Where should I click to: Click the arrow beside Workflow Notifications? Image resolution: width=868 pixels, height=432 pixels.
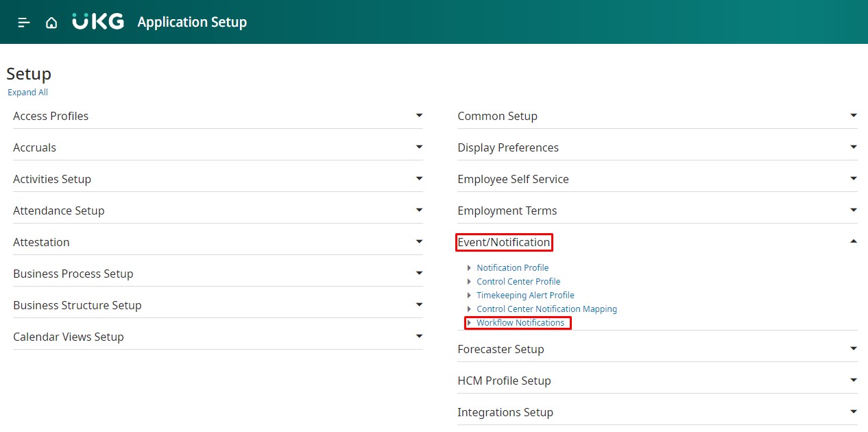point(469,323)
